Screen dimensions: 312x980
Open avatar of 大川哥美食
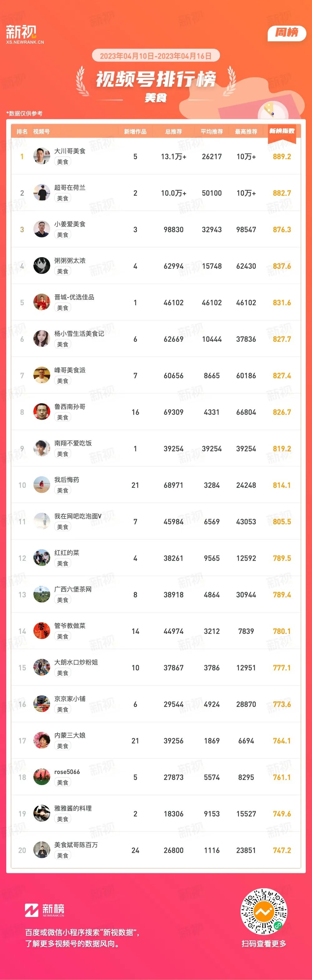pyautogui.click(x=41, y=156)
